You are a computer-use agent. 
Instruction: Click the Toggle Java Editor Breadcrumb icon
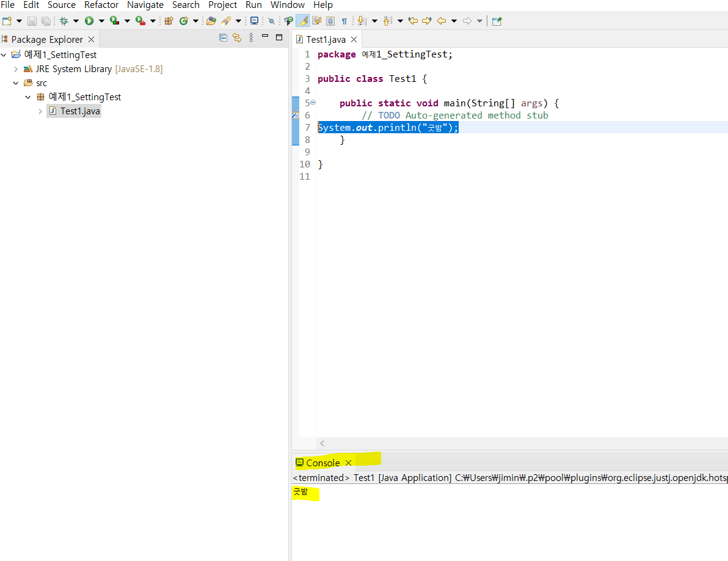pyautogui.click(x=289, y=21)
